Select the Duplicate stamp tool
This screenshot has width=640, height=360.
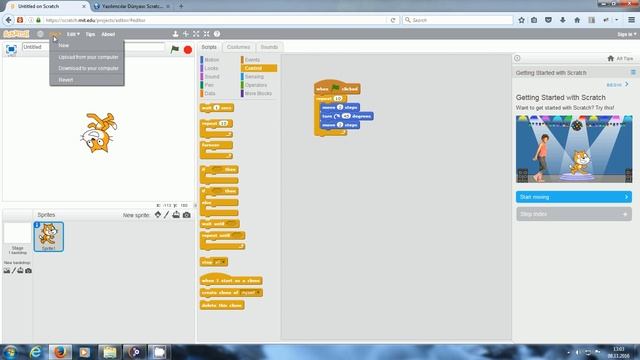coord(176,34)
